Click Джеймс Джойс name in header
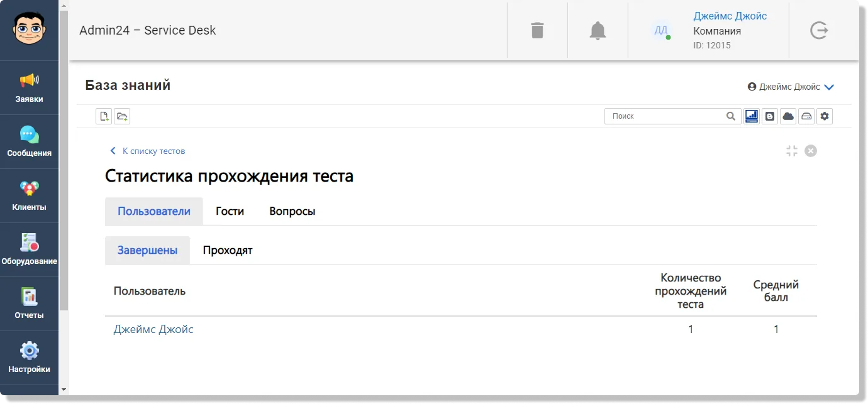 (x=730, y=16)
